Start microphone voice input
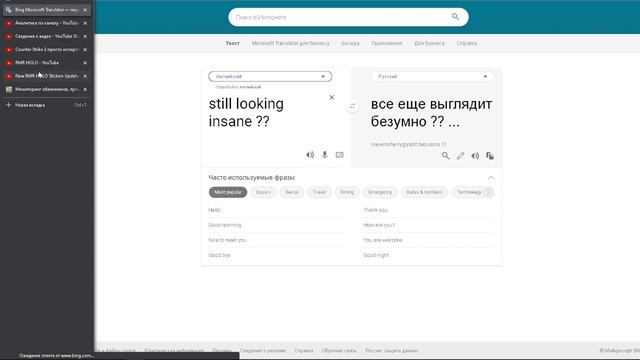This screenshot has height=360, width=640. (324, 155)
